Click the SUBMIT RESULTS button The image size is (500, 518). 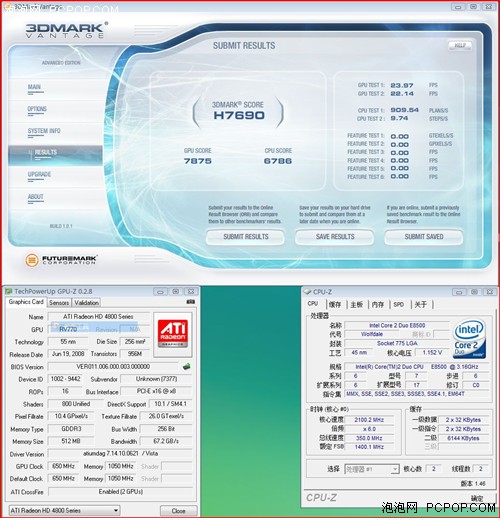246,237
